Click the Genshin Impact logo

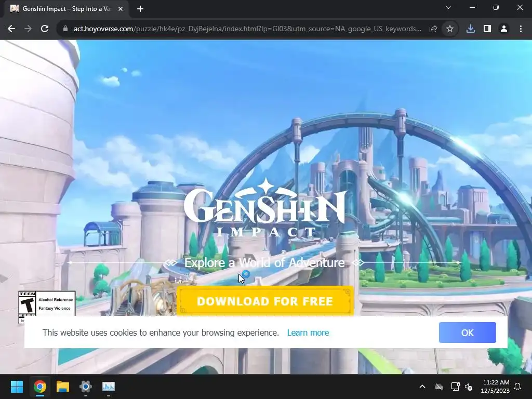(x=265, y=208)
